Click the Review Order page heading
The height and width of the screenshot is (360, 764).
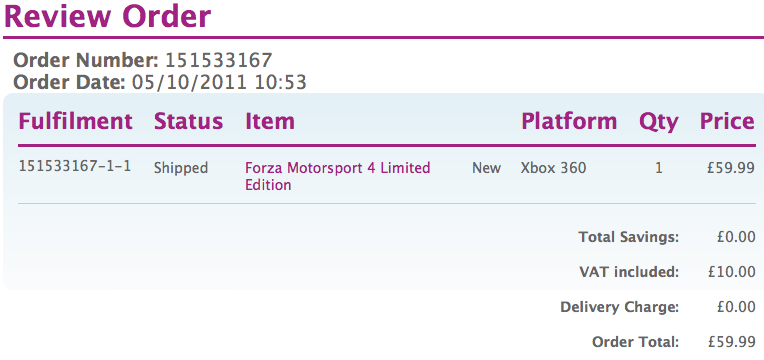[x=107, y=16]
